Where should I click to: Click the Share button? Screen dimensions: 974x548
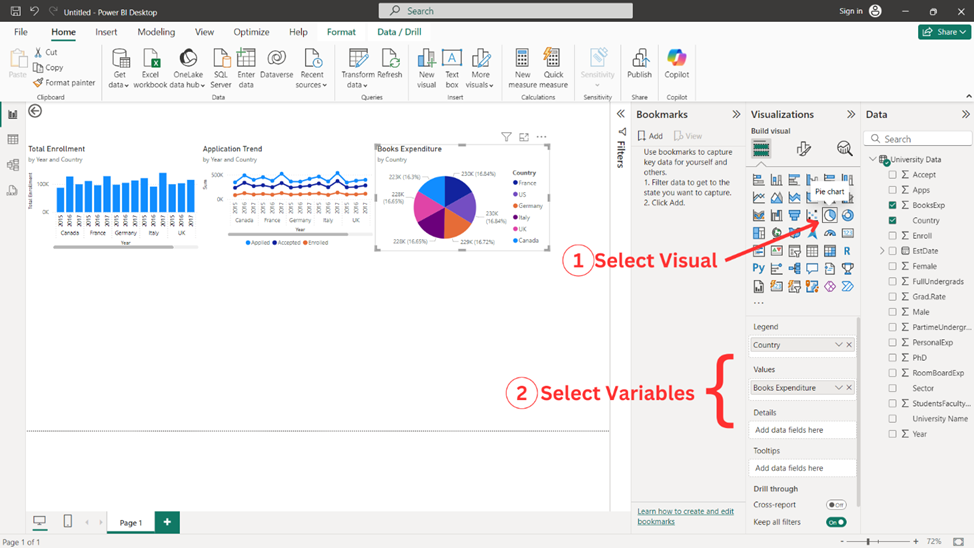tap(944, 32)
